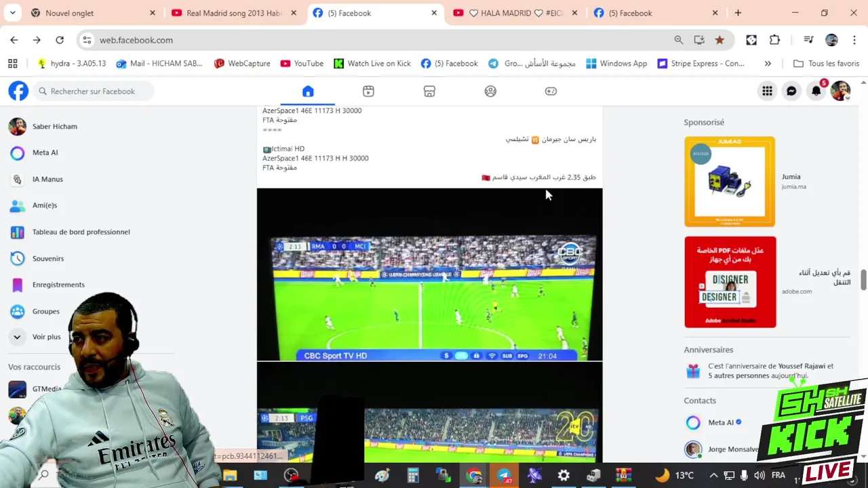
Task: Open Chrome extensions puzzle icon
Action: click(x=774, y=40)
